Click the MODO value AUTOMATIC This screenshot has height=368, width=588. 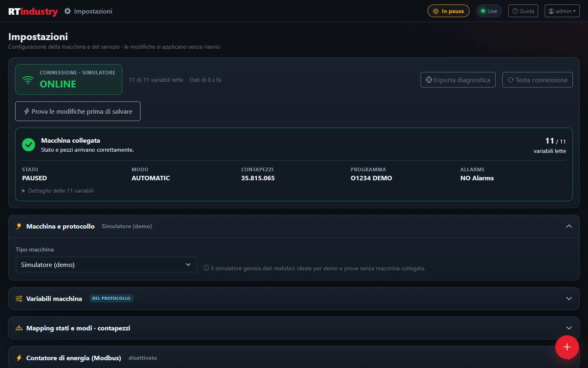[x=151, y=178]
